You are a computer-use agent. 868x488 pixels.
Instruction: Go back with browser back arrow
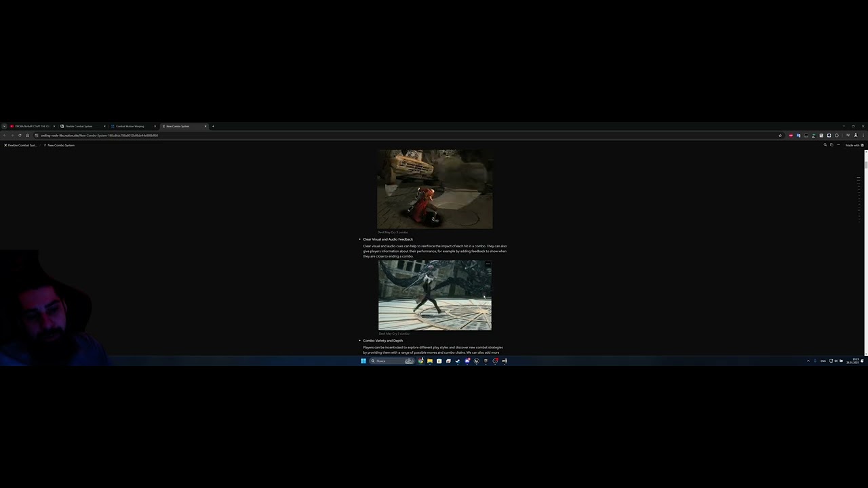[5, 136]
